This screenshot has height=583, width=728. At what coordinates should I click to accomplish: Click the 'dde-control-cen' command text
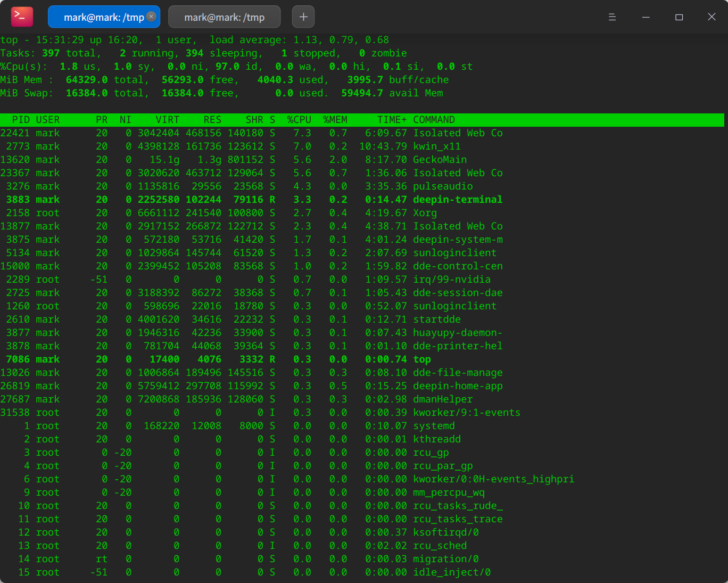point(458,266)
